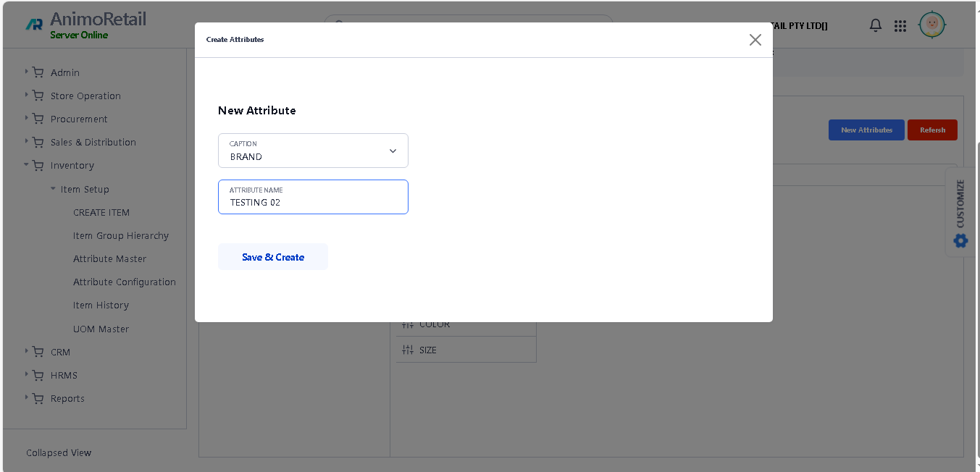This screenshot has width=980, height=472.
Task: Open the apps grid icon
Action: pyautogui.click(x=900, y=26)
